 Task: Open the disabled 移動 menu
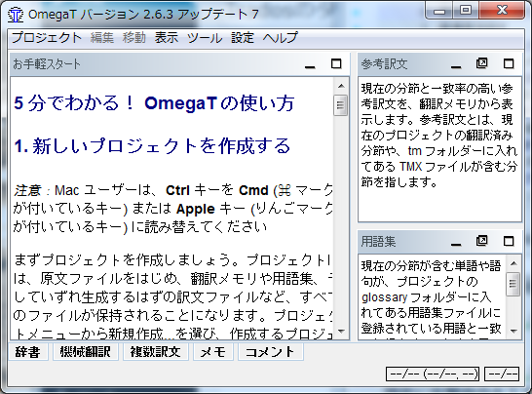click(x=134, y=38)
